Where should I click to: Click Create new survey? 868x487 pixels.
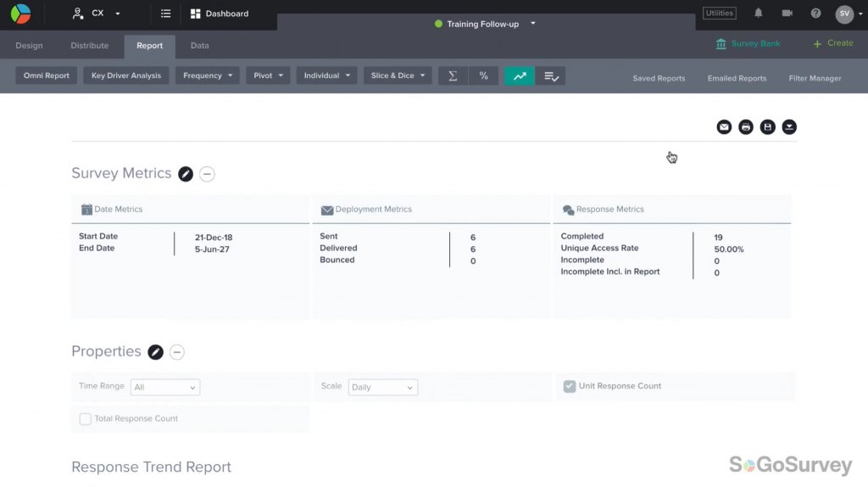pyautogui.click(x=833, y=43)
